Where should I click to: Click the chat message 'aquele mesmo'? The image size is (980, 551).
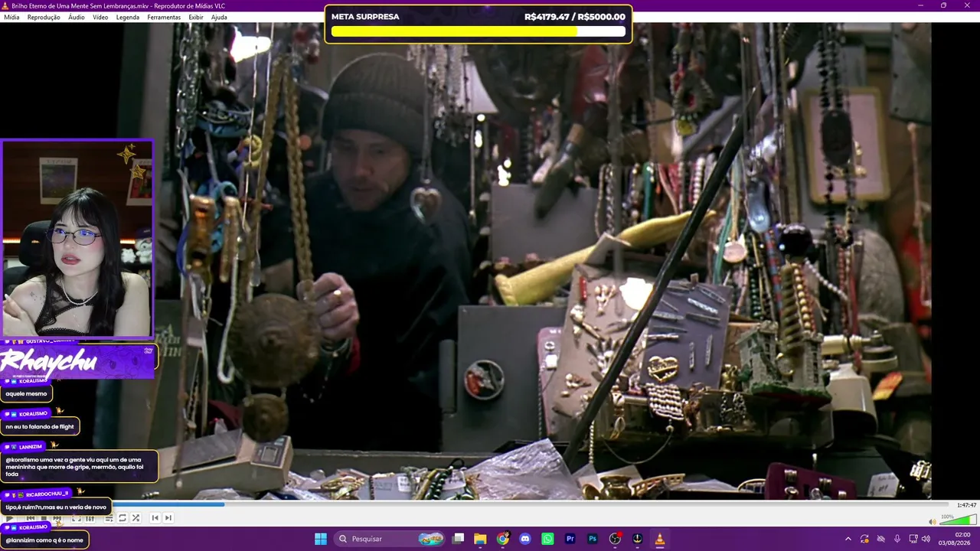(x=26, y=393)
